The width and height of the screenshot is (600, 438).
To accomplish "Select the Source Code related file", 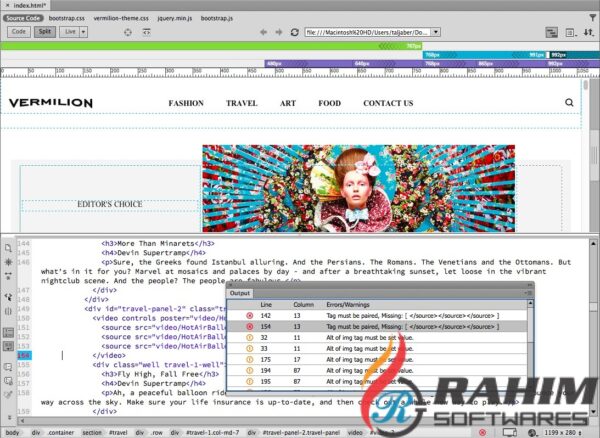I will point(23,18).
